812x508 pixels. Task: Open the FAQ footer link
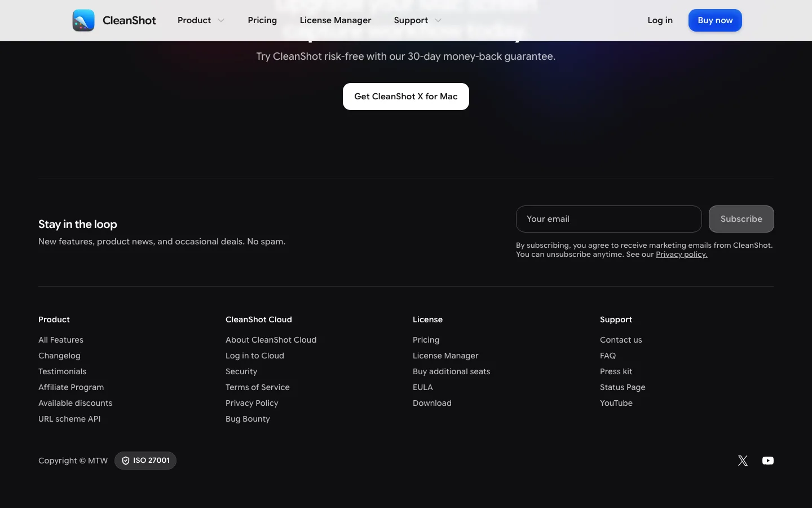click(x=608, y=356)
